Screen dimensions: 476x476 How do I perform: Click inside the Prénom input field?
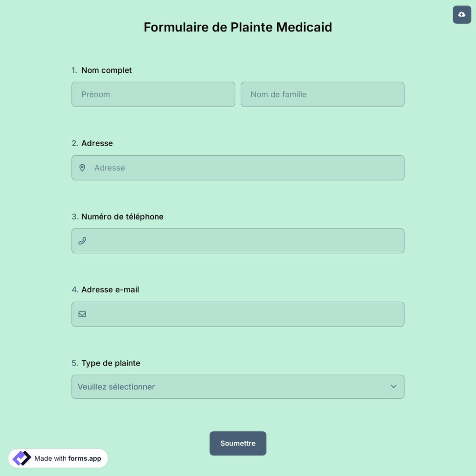pos(153,94)
